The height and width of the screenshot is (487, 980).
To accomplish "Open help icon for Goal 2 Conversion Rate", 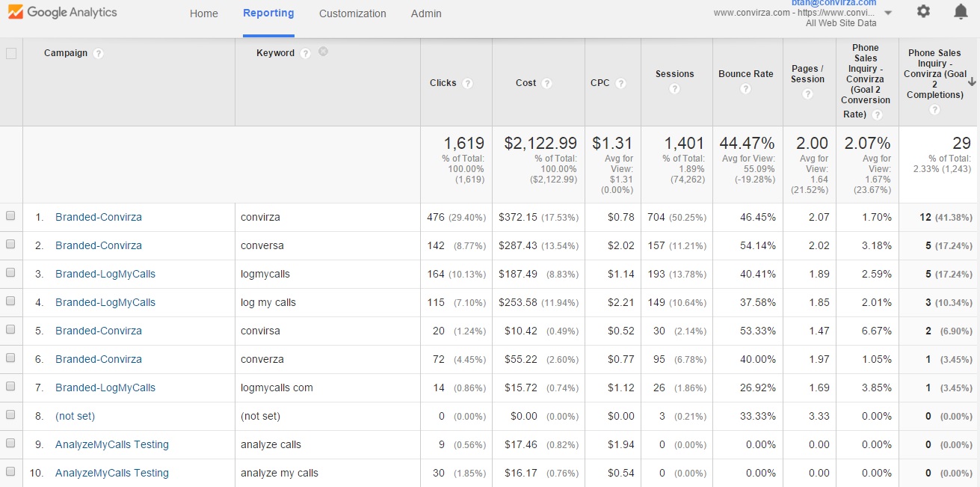I will point(878,115).
